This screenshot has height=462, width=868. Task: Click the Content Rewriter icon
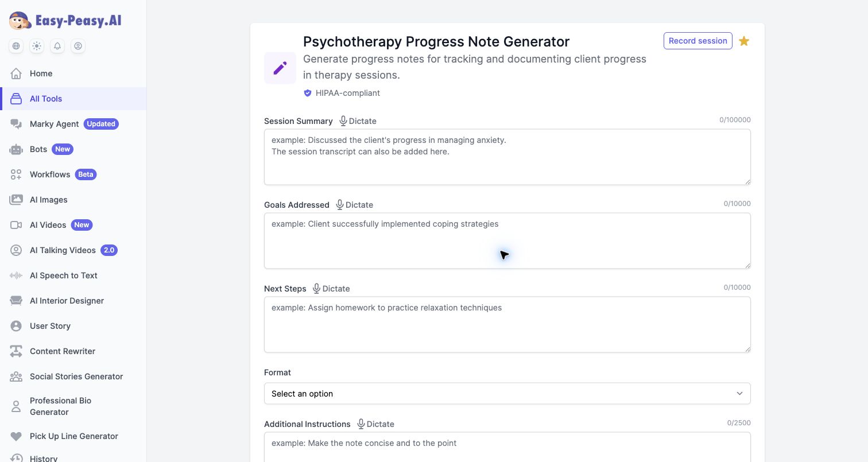pyautogui.click(x=16, y=351)
